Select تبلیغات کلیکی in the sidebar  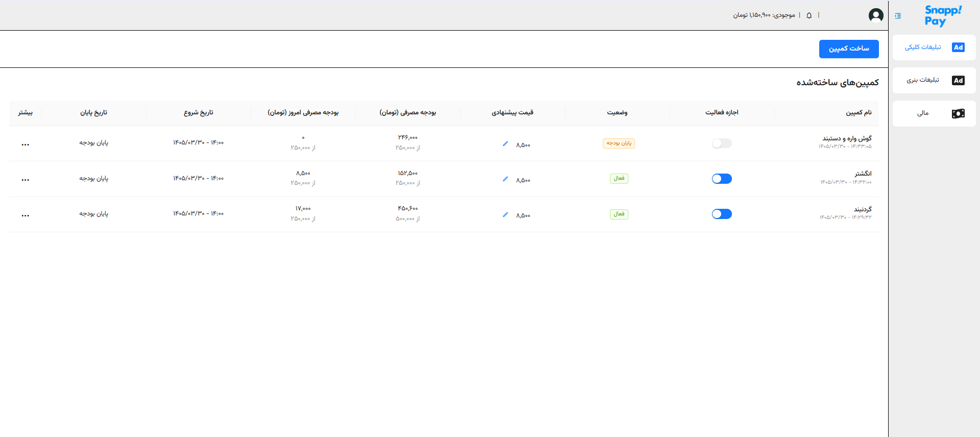coord(934,47)
